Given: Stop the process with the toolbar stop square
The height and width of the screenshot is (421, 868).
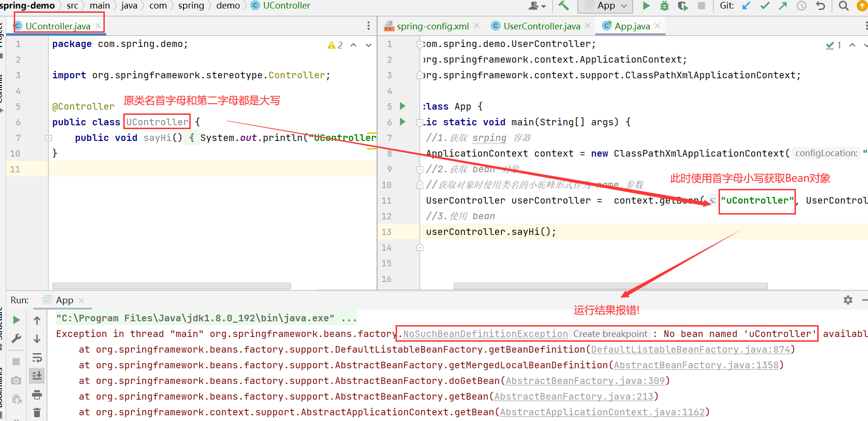Looking at the screenshot, I should (x=702, y=6).
